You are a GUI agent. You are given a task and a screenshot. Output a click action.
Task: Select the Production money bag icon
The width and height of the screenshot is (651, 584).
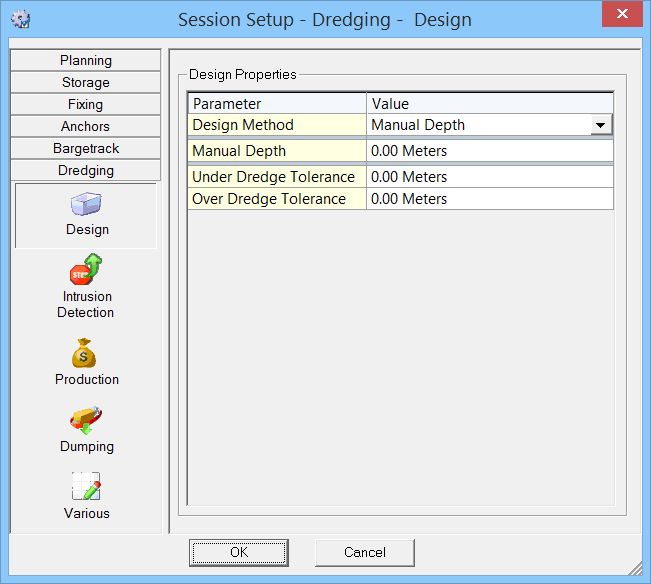[86, 353]
